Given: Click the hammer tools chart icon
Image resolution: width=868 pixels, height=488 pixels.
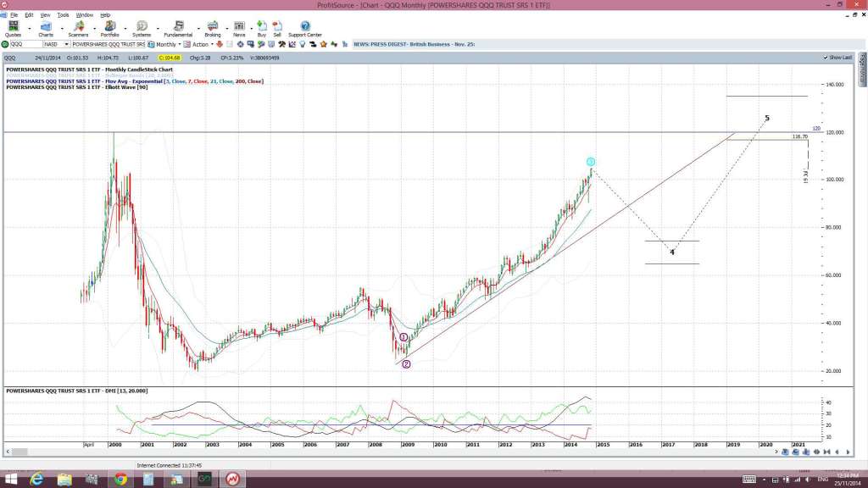Looking at the screenshot, I should pos(281,44).
